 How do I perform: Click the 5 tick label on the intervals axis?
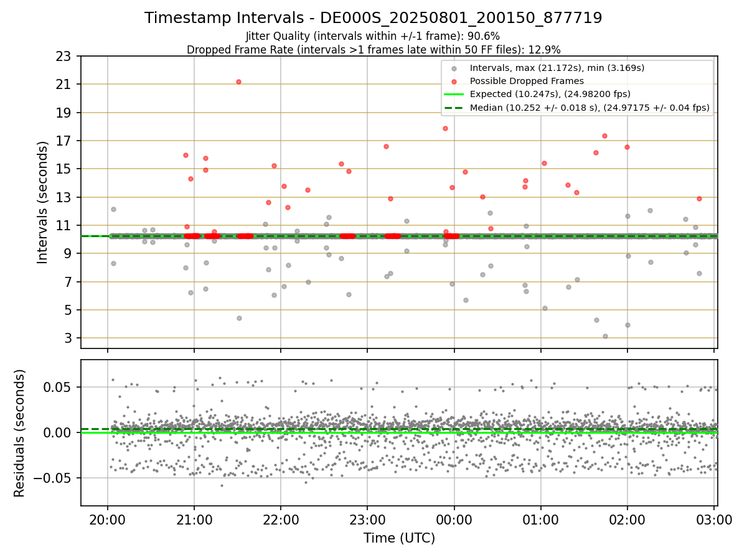coord(68,310)
